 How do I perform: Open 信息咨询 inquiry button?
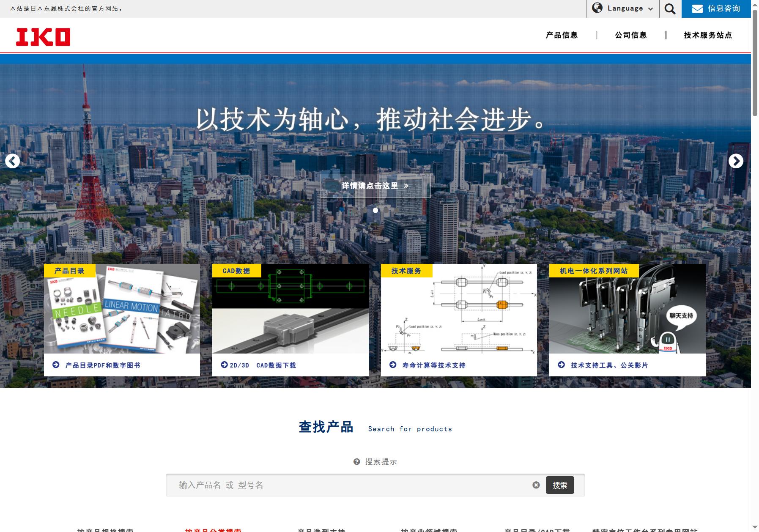[x=716, y=9]
